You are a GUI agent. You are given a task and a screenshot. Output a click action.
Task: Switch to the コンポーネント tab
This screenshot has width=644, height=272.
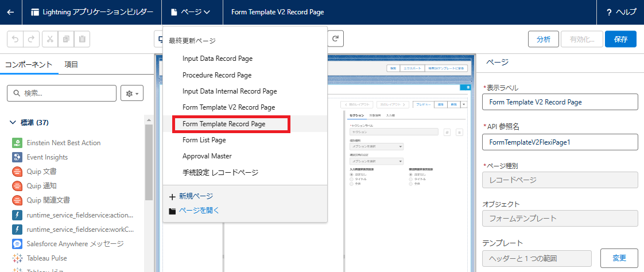tap(29, 64)
